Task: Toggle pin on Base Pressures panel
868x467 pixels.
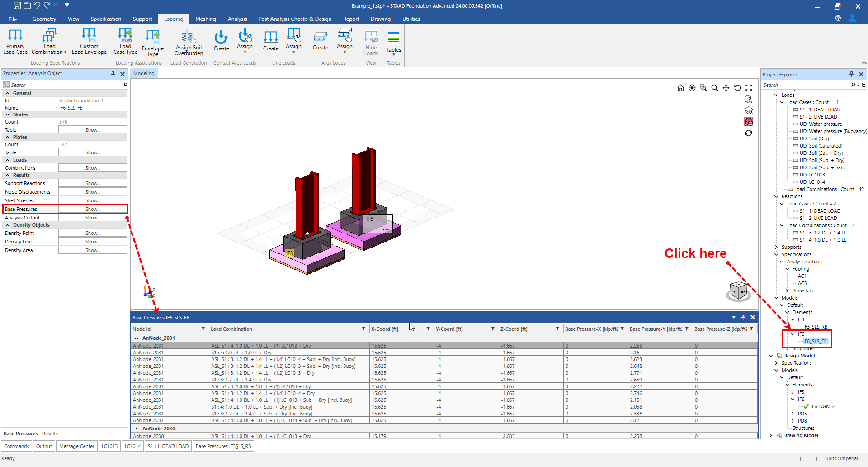Action: click(743, 317)
